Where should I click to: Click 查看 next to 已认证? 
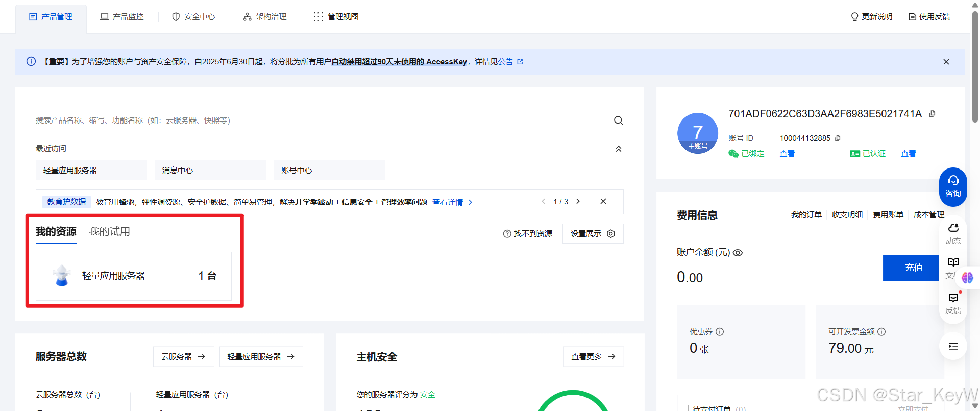point(909,154)
